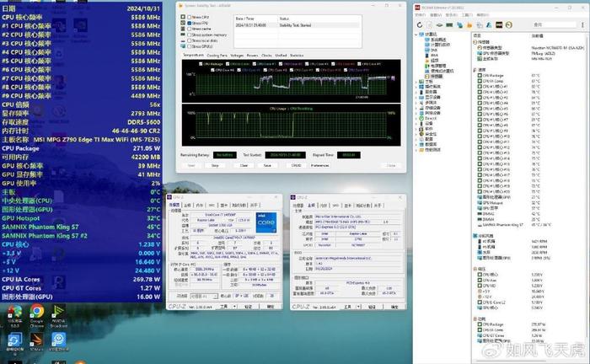The height and width of the screenshot is (364, 590).
Task: Click Save in System Stability Test
Action: click(267, 165)
